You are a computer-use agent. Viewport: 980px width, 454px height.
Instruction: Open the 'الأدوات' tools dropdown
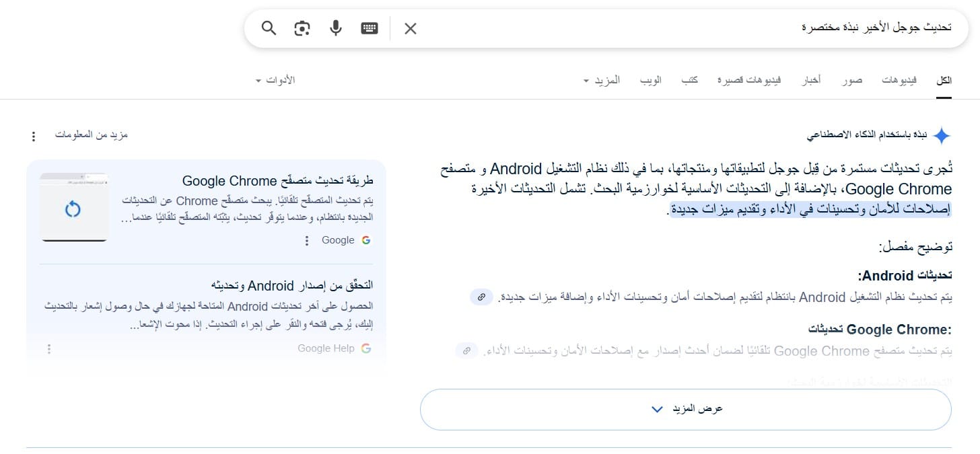coord(276,81)
